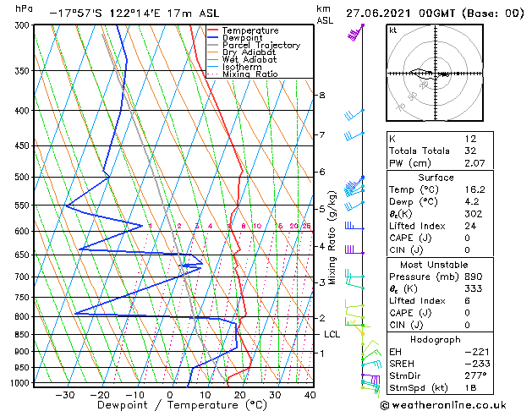Click the kt label in hodograph
The height and width of the screenshot is (411, 532).
tap(393, 30)
